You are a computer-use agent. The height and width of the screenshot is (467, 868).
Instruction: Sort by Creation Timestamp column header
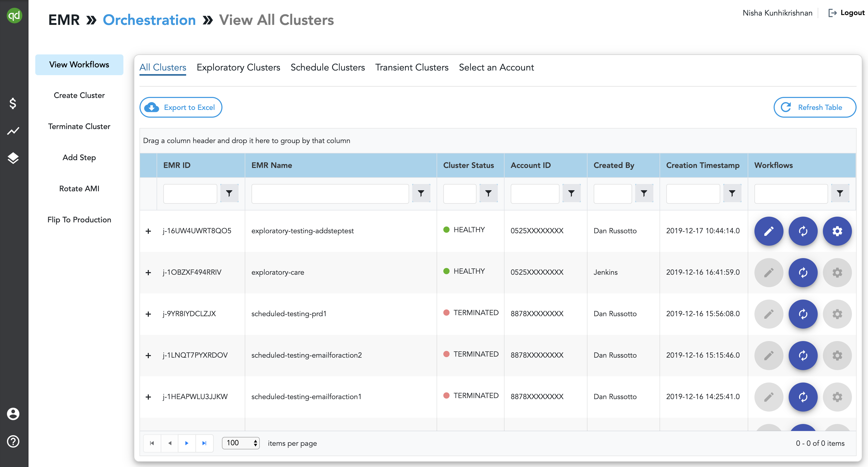coord(703,165)
